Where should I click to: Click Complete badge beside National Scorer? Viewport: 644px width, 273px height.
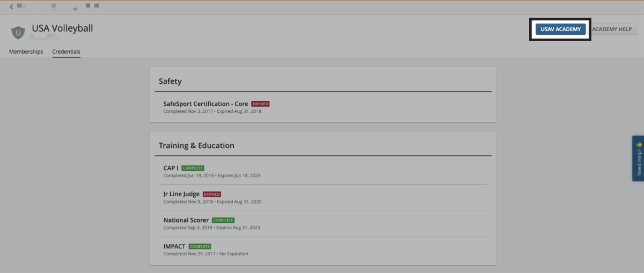click(x=223, y=220)
